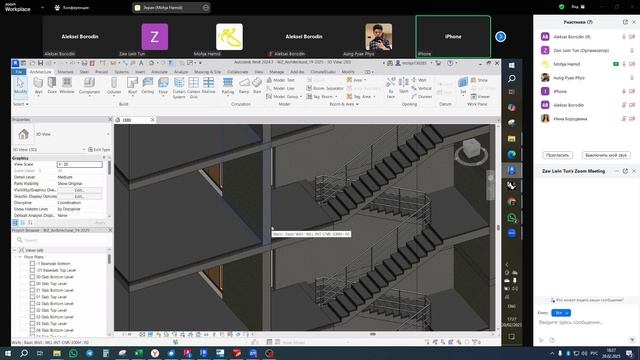640x360 pixels.
Task: Click the View Scale input field
Action: 80,164
